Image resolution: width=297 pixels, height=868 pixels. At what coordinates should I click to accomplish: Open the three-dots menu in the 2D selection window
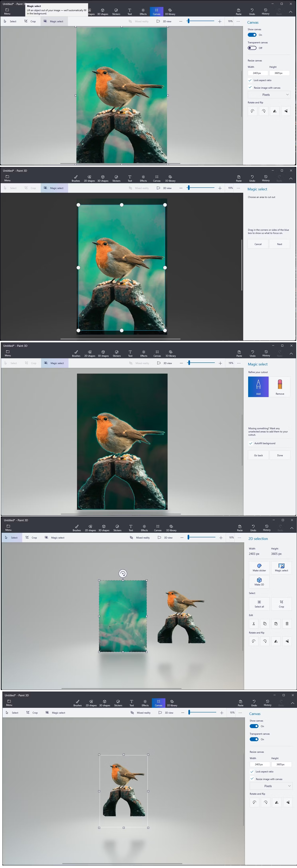(239, 538)
